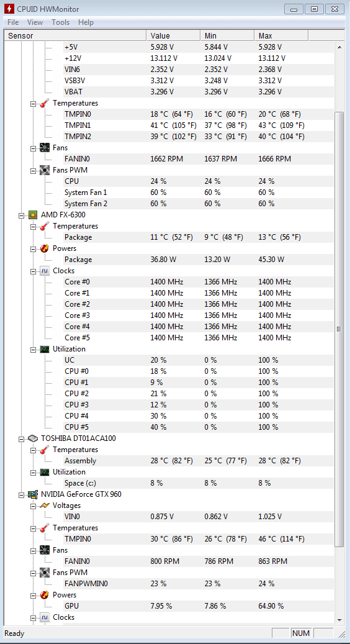Collapse the AMD Clocks section
This screenshot has height=644, width=350.
(34, 271)
